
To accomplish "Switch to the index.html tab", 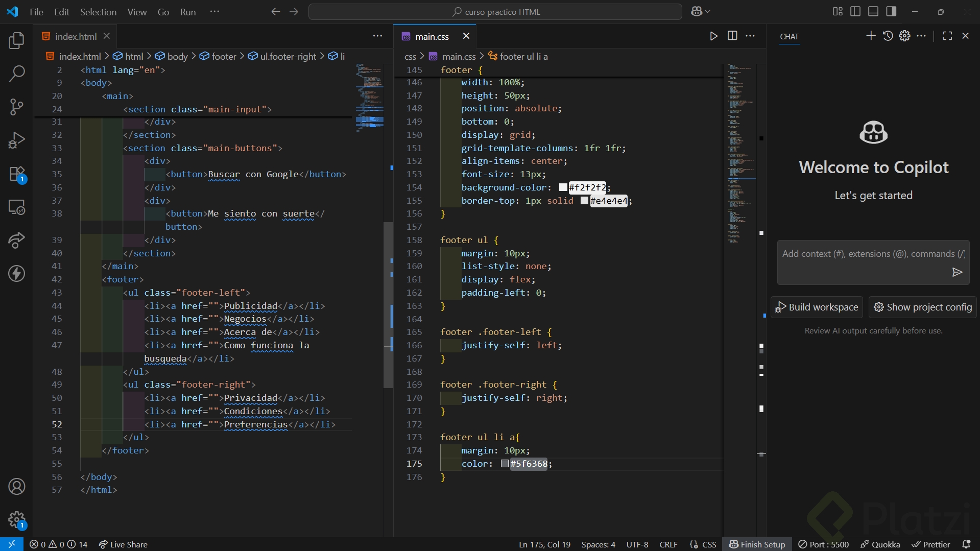I will click(x=76, y=36).
